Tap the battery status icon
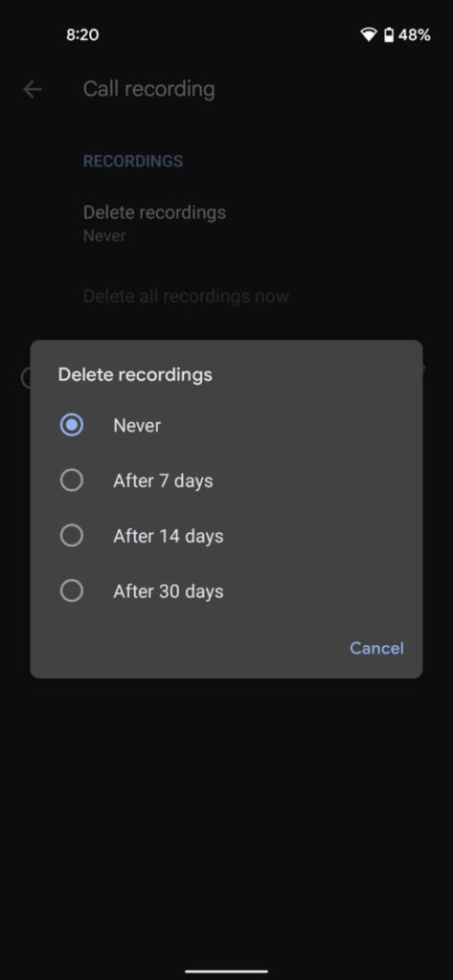 [x=389, y=35]
